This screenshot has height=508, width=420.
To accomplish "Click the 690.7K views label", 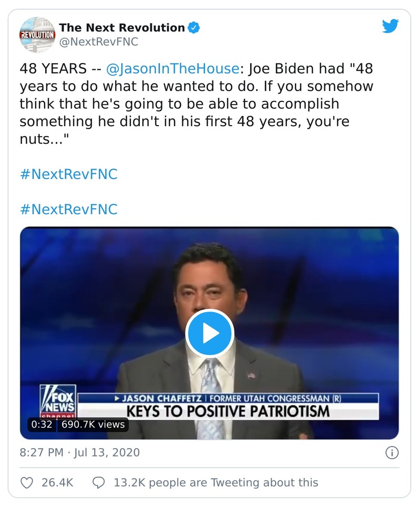I will point(93,424).
